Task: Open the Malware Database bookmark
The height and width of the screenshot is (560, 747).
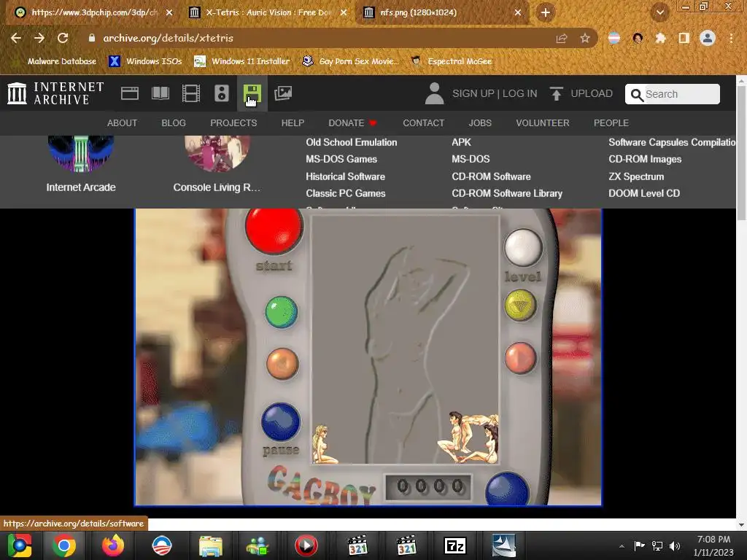Action: click(x=61, y=61)
